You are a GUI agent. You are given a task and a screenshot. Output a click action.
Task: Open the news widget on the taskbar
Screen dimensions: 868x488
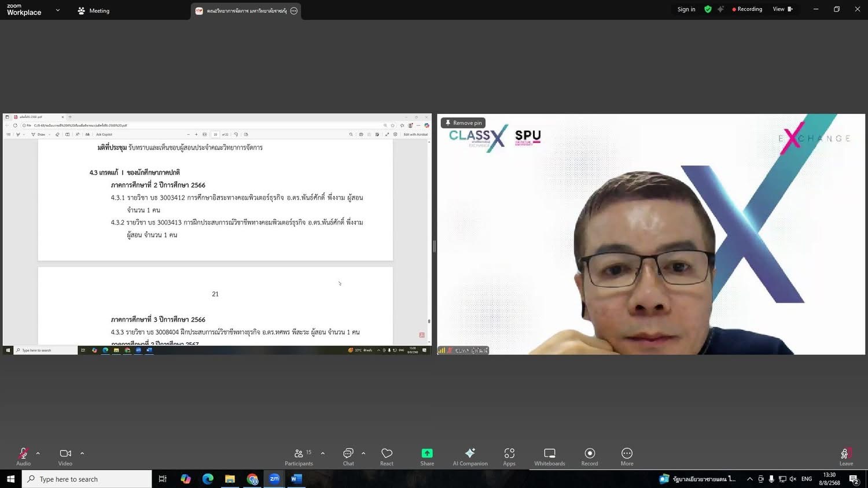pos(698,479)
